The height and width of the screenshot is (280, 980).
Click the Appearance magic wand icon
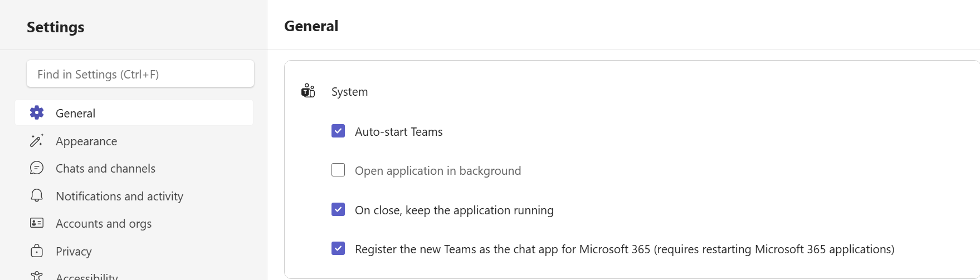click(x=37, y=140)
